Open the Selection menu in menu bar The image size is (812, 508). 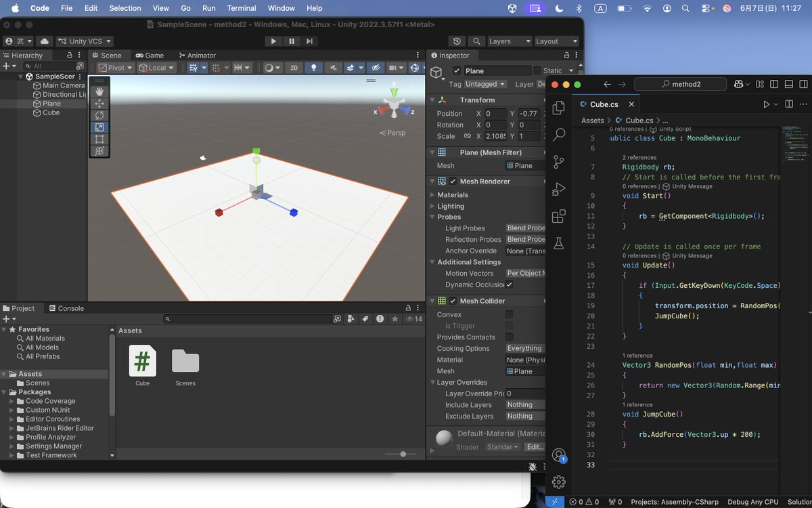[125, 8]
